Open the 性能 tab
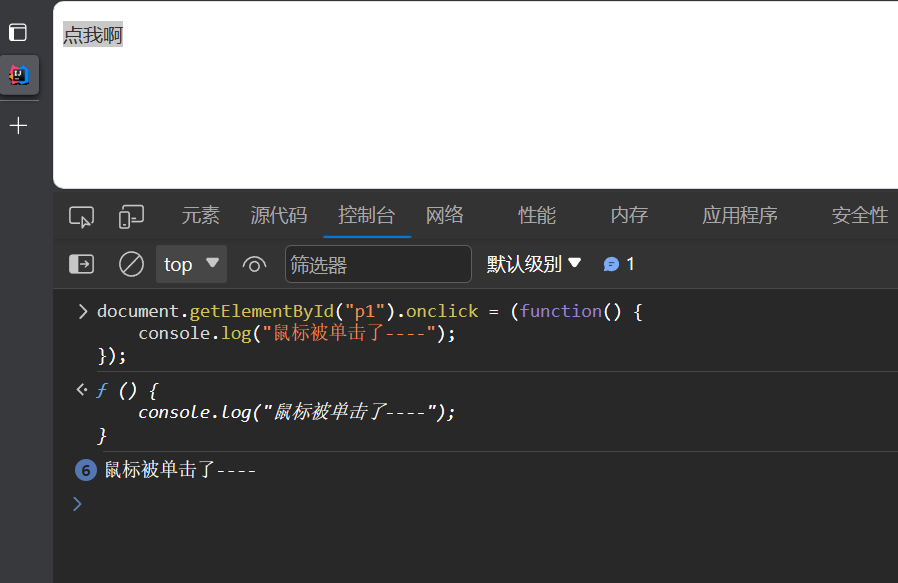Screen dimensions: 898x583 point(536,215)
